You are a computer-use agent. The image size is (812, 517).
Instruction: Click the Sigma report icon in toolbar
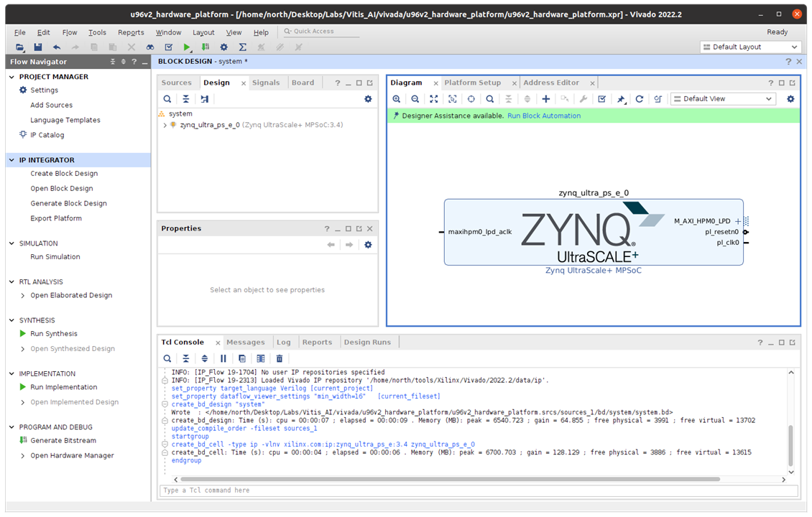tap(242, 47)
